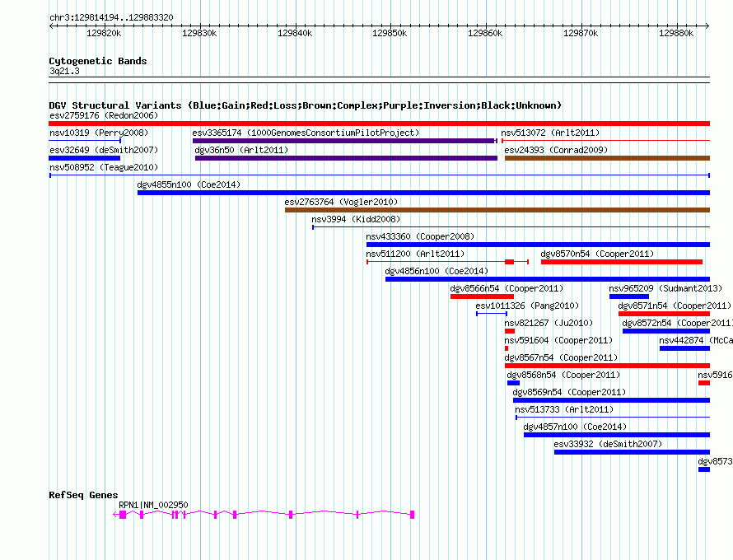The width and height of the screenshot is (733, 560).
Task: Click the esv24393 (Conrad2009) label
Action: [x=556, y=150]
